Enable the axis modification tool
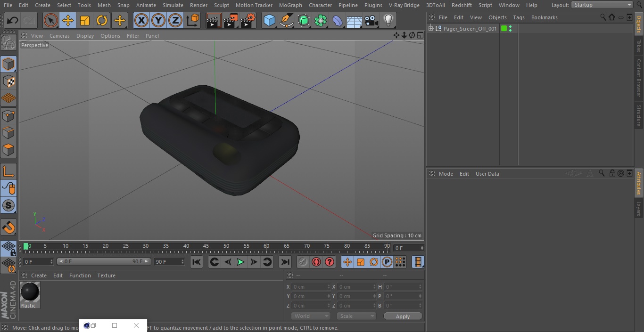The height and width of the screenshot is (332, 644). click(x=8, y=171)
